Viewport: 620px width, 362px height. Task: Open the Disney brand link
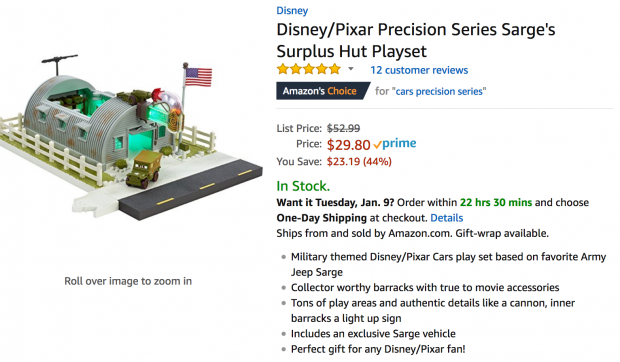pyautogui.click(x=292, y=11)
